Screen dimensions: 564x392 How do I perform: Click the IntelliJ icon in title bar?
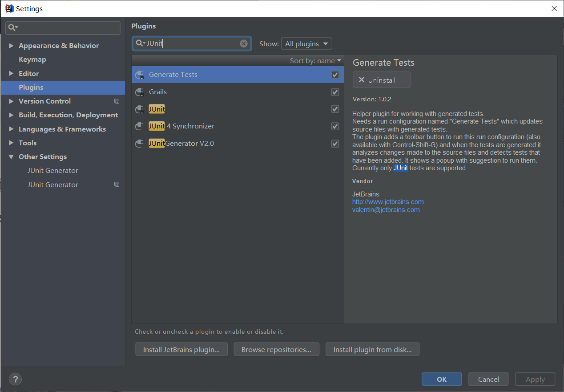(9, 8)
